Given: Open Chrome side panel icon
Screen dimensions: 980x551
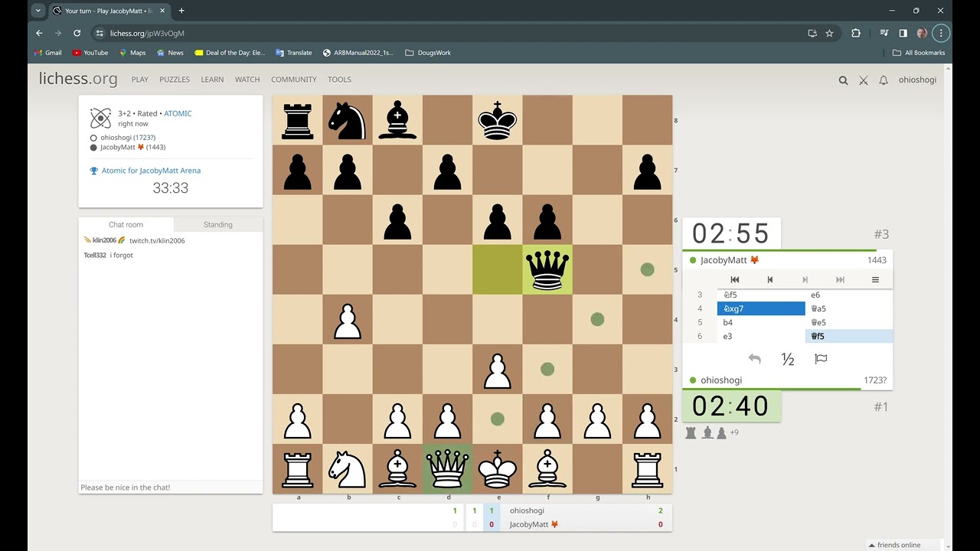Looking at the screenshot, I should 903,33.
